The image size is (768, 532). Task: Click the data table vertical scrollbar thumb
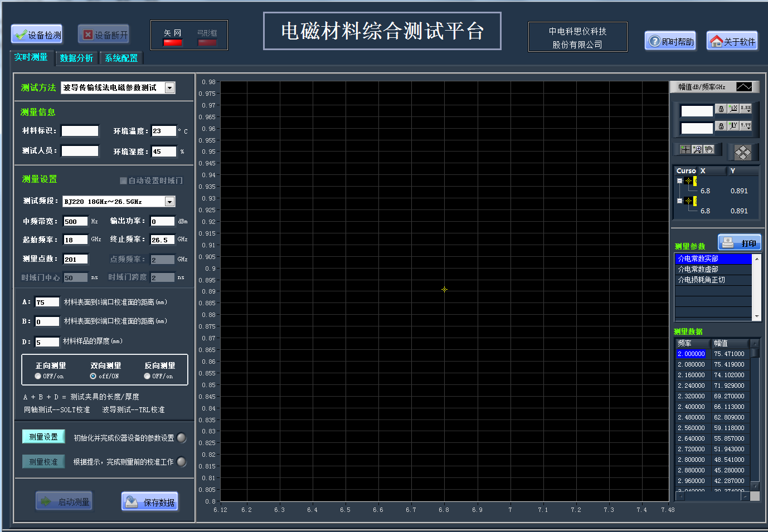[755, 353]
